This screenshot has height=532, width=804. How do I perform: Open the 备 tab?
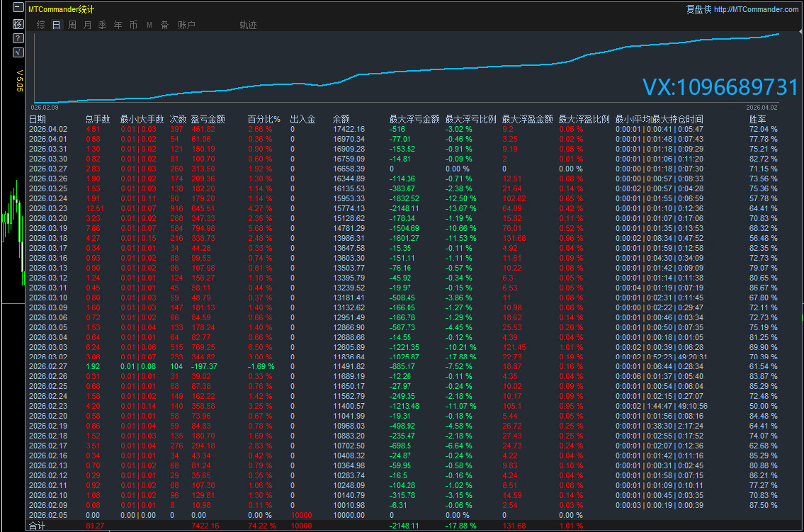point(164,25)
